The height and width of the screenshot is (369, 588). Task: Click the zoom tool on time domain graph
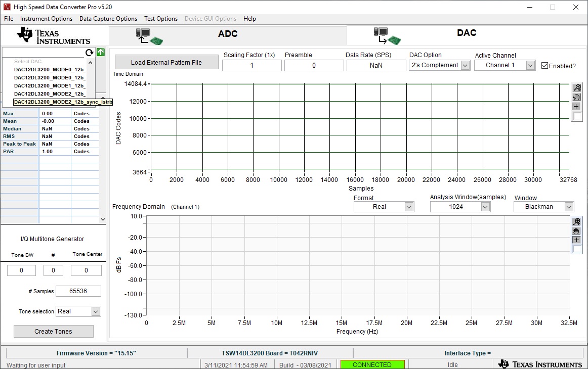coord(576,88)
